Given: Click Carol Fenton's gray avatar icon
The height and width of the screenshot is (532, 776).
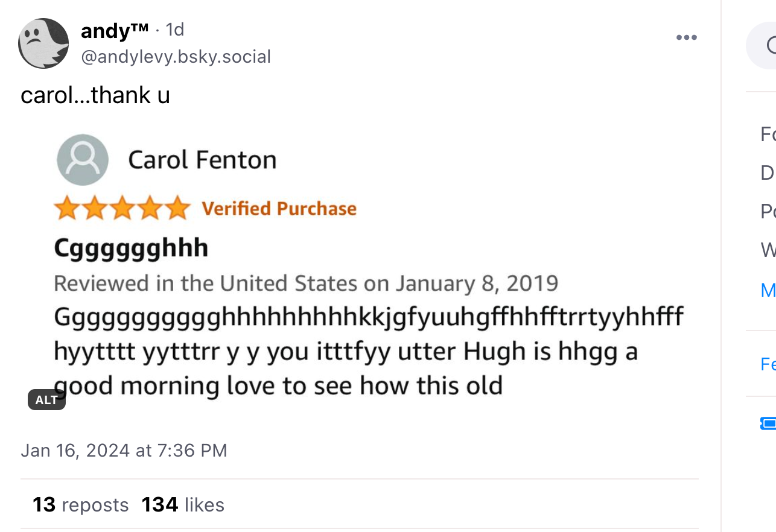Looking at the screenshot, I should [83, 160].
